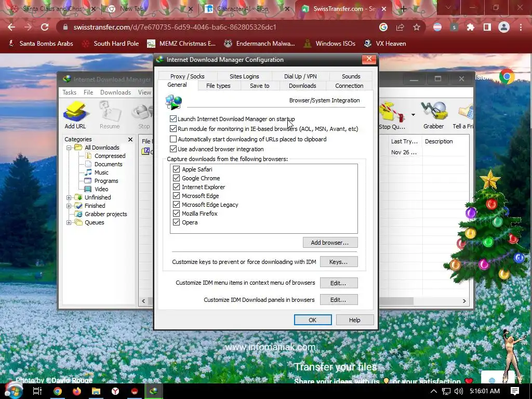
Task: Click the share icon in the address bar
Action: [400, 27]
